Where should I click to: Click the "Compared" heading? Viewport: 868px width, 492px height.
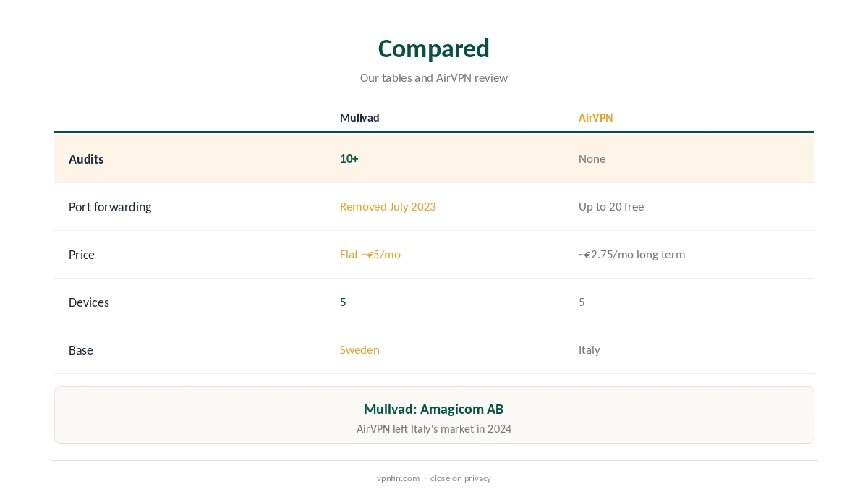tap(434, 48)
